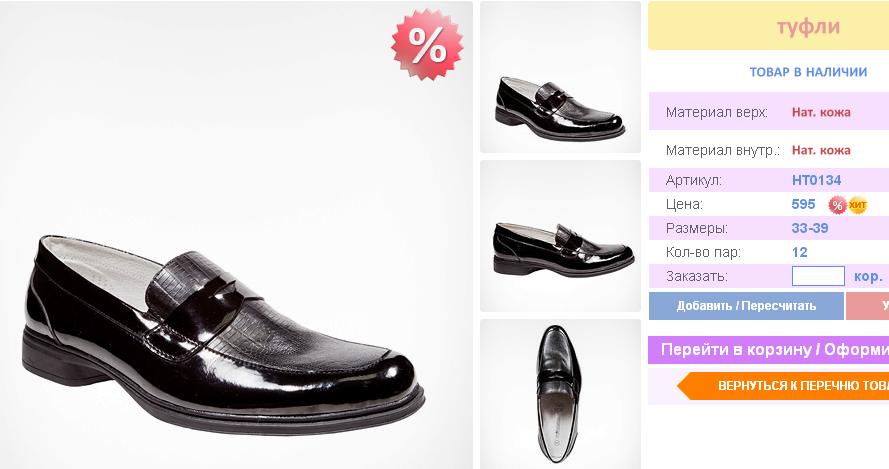Click the price value 595
Viewport: 889px width, 469px height.
click(x=803, y=204)
